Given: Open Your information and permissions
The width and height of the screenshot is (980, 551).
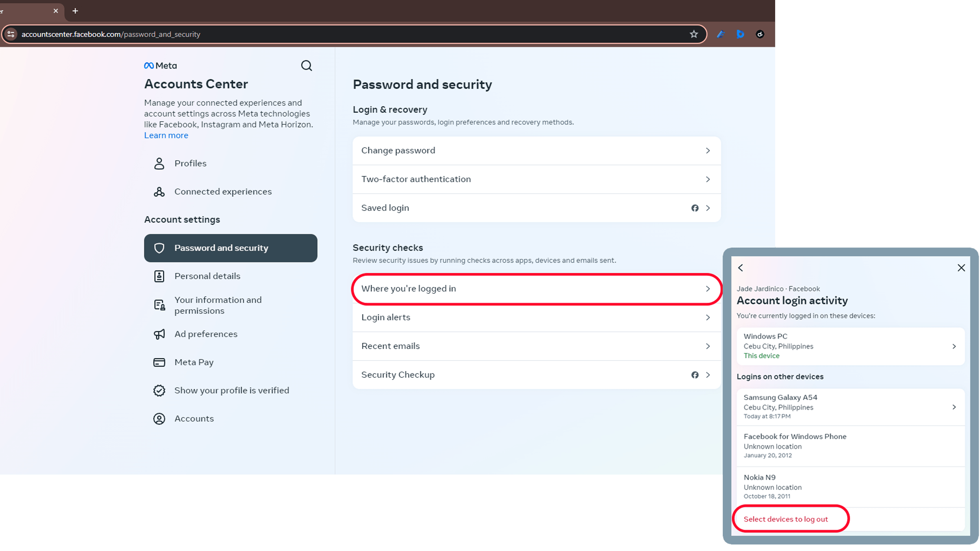Looking at the screenshot, I should [218, 305].
